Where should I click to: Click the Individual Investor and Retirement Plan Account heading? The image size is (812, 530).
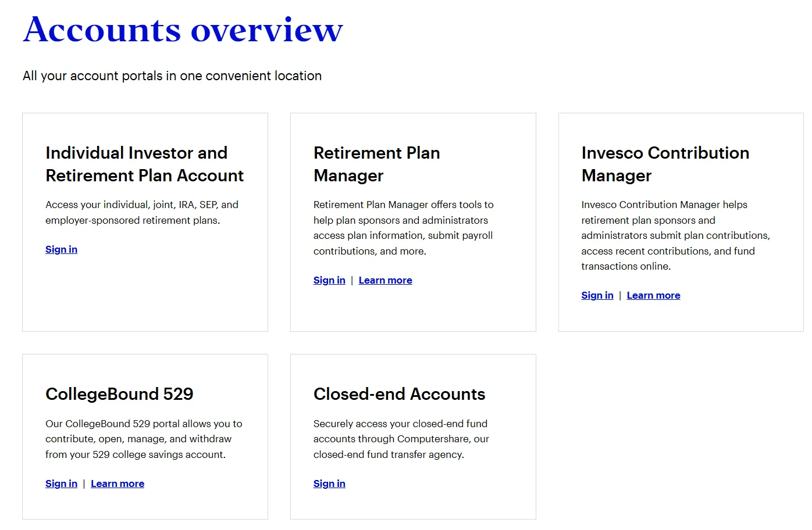tap(144, 164)
